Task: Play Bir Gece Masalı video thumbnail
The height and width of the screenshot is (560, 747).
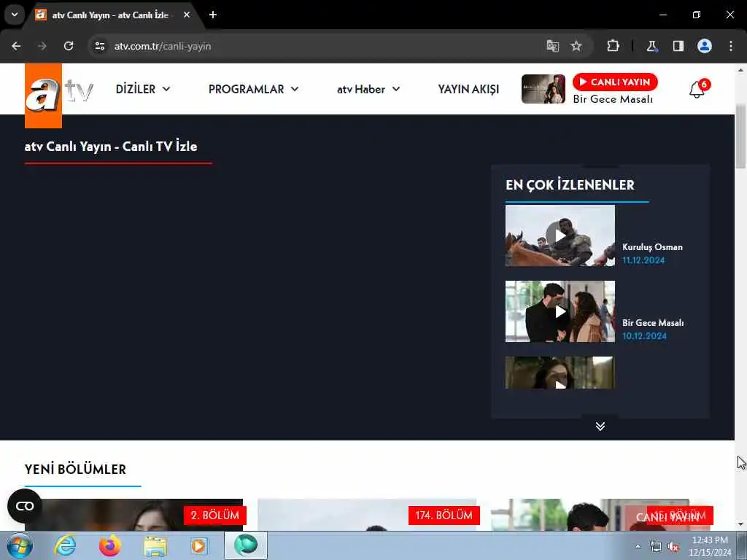Action: coord(560,311)
